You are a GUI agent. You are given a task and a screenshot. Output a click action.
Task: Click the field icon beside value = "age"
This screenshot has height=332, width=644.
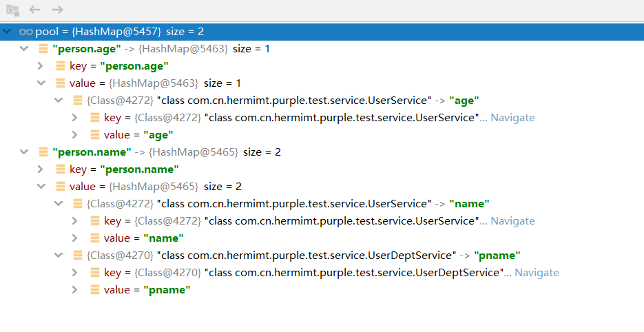pos(95,135)
